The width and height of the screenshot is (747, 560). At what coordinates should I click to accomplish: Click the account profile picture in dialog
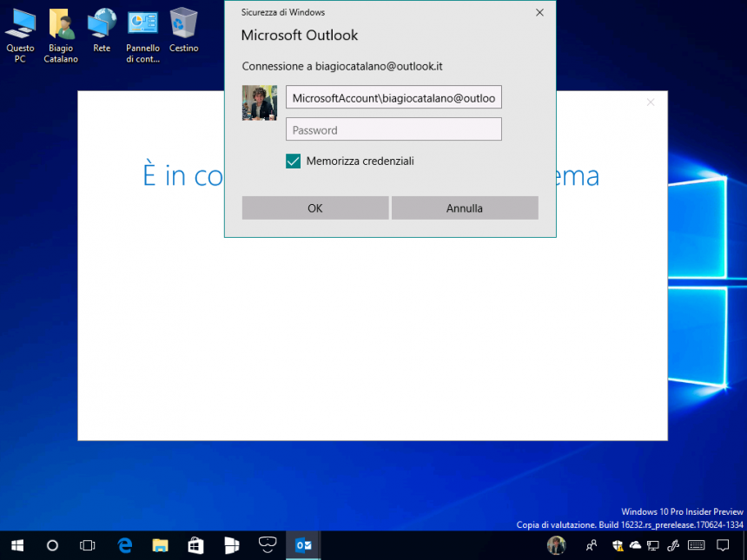pos(260,102)
